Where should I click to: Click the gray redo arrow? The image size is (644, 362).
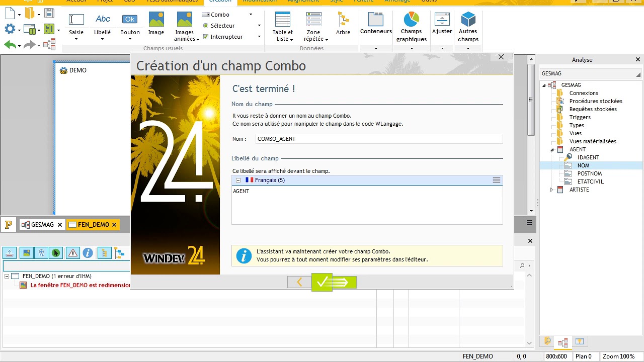pyautogui.click(x=29, y=45)
